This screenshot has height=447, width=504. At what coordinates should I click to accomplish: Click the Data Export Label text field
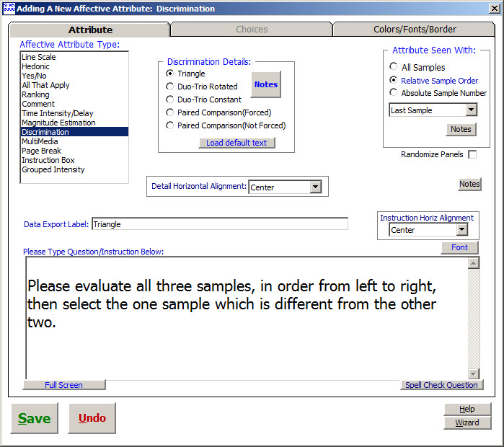tap(219, 224)
